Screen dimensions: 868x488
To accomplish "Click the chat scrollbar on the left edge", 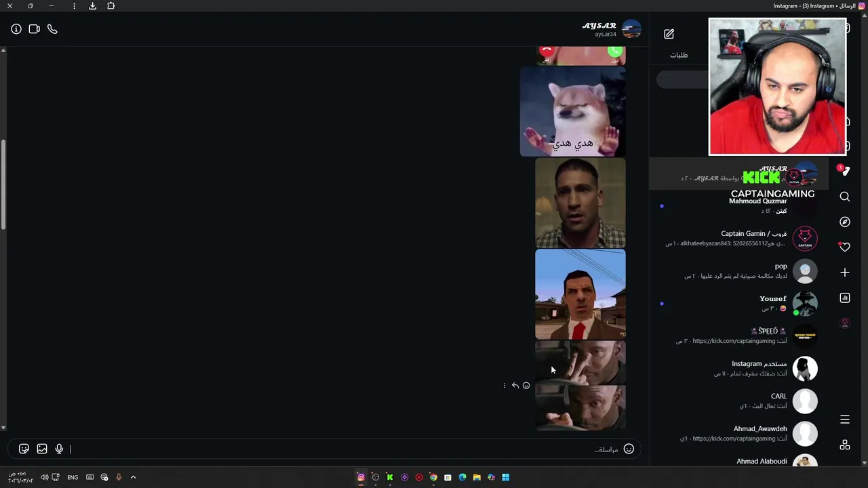I will pyautogui.click(x=3, y=184).
